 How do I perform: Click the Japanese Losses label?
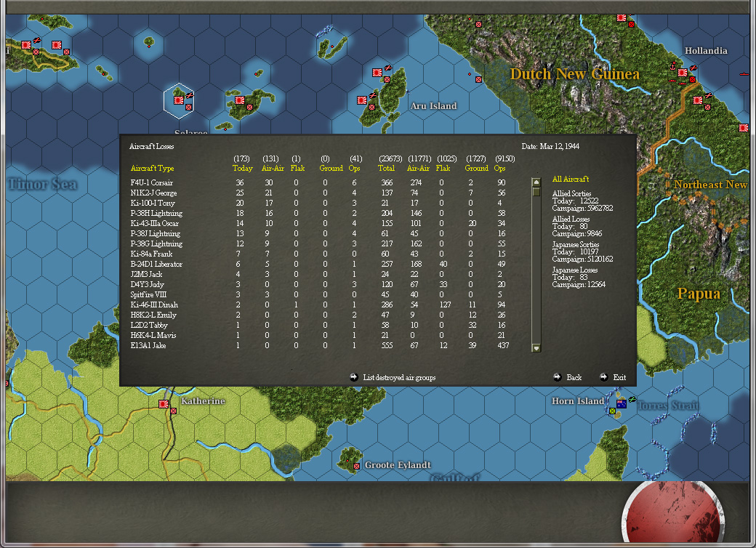click(575, 270)
